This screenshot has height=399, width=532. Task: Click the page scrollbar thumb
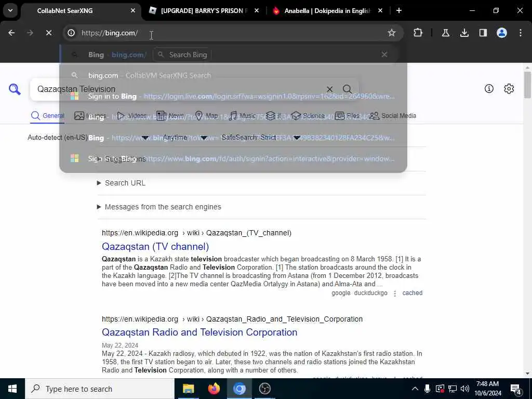coord(527,85)
